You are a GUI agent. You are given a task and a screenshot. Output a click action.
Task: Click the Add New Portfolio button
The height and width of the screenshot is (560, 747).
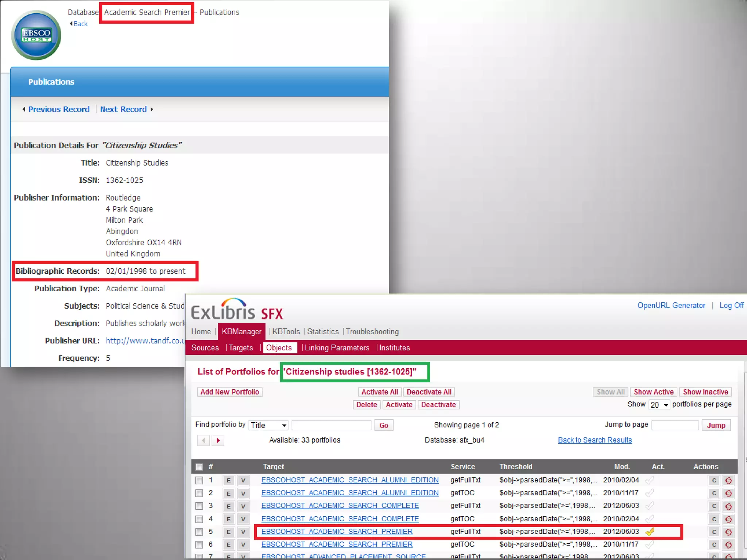(x=230, y=392)
